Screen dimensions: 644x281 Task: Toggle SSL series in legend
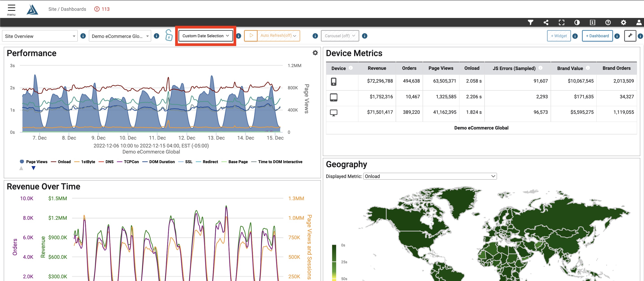tap(185, 162)
